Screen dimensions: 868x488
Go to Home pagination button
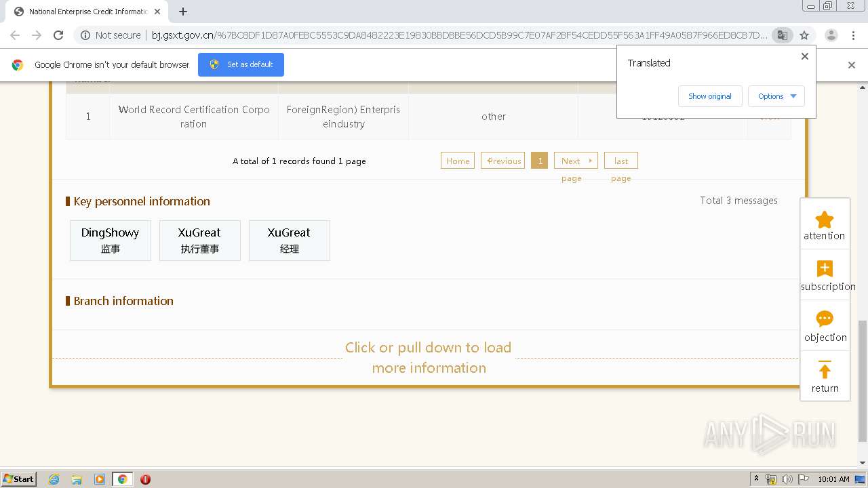click(458, 161)
